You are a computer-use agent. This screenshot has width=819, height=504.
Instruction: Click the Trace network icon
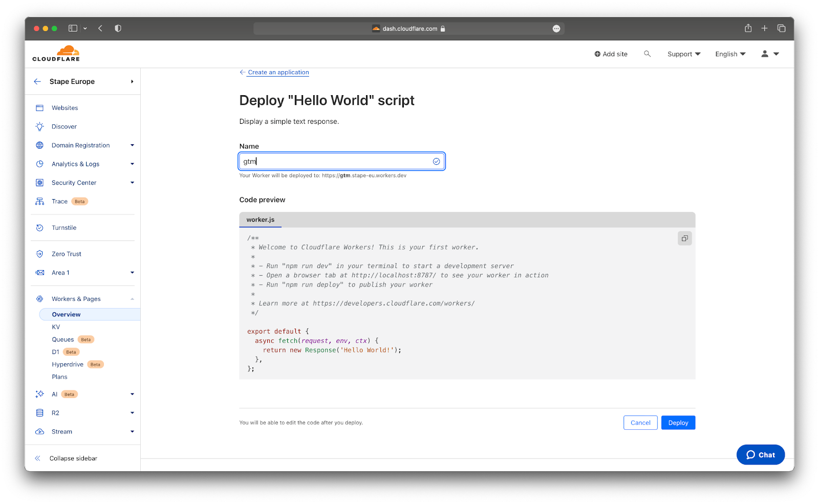(39, 202)
